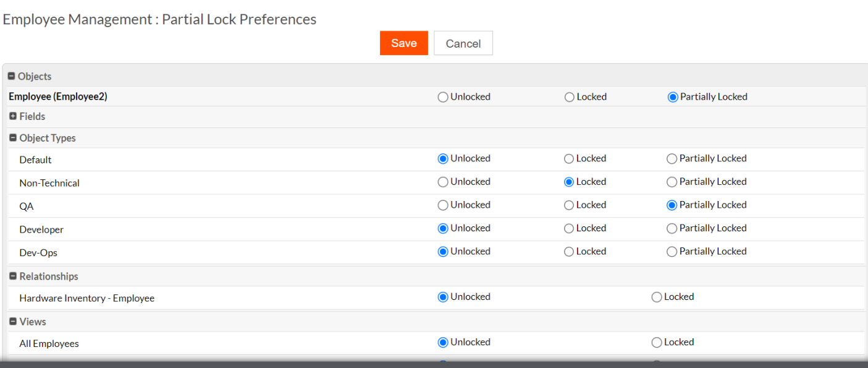The height and width of the screenshot is (368, 868).
Task: Collapse the Objects section icon
Action: point(12,77)
